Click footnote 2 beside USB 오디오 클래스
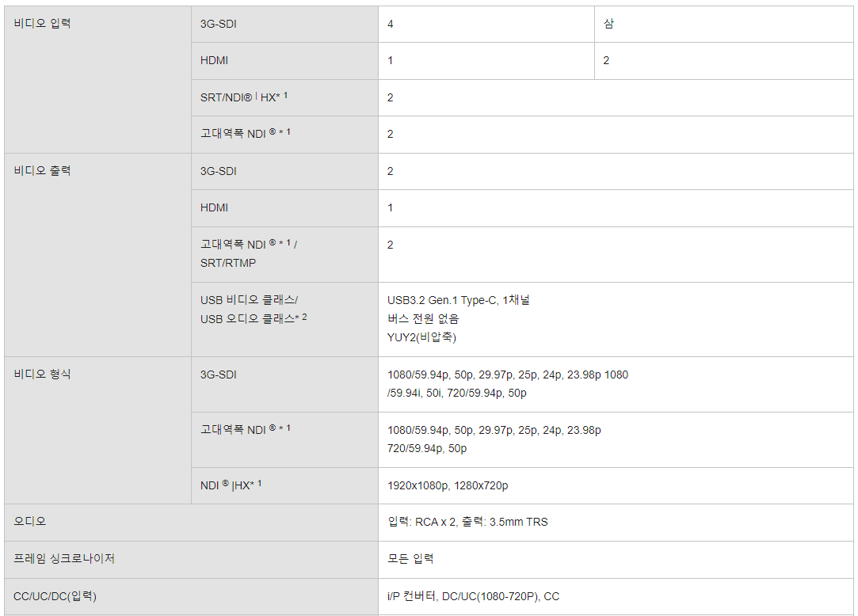This screenshot has height=616, width=858. coord(304,318)
